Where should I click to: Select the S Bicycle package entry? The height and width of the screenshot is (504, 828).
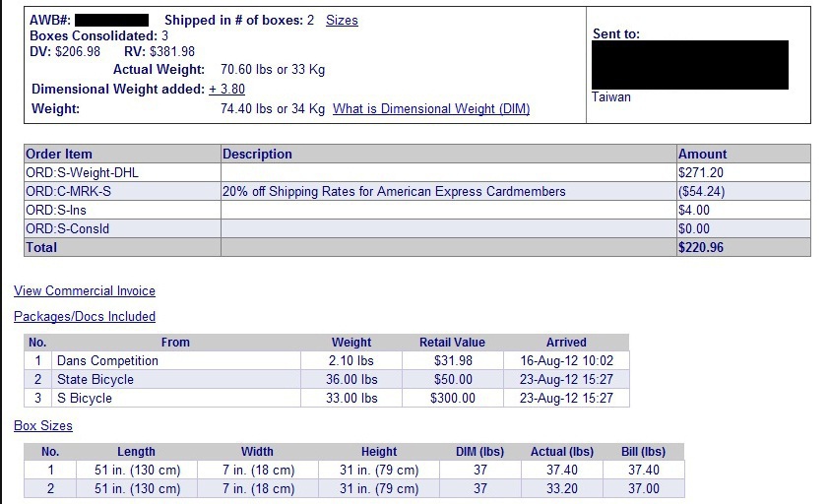pos(85,399)
